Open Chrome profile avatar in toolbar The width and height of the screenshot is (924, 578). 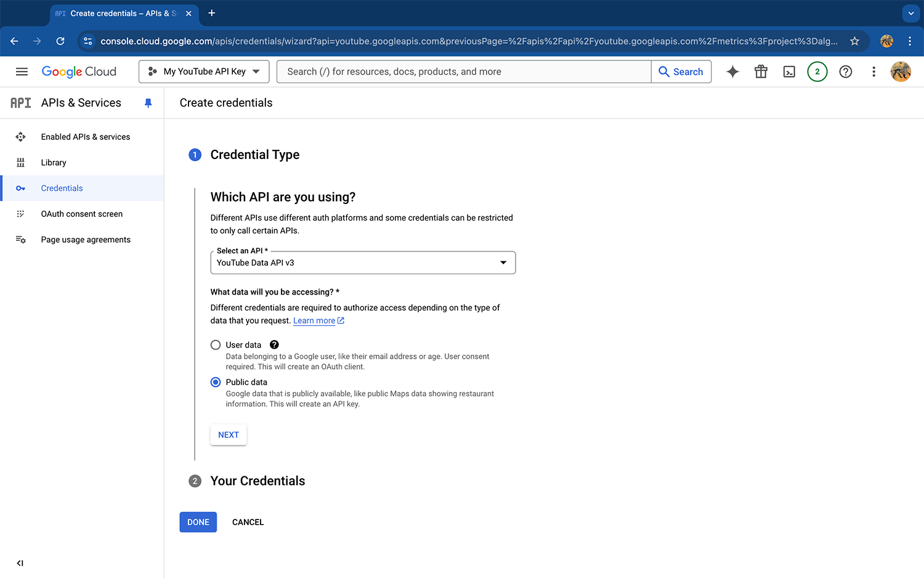coord(886,41)
